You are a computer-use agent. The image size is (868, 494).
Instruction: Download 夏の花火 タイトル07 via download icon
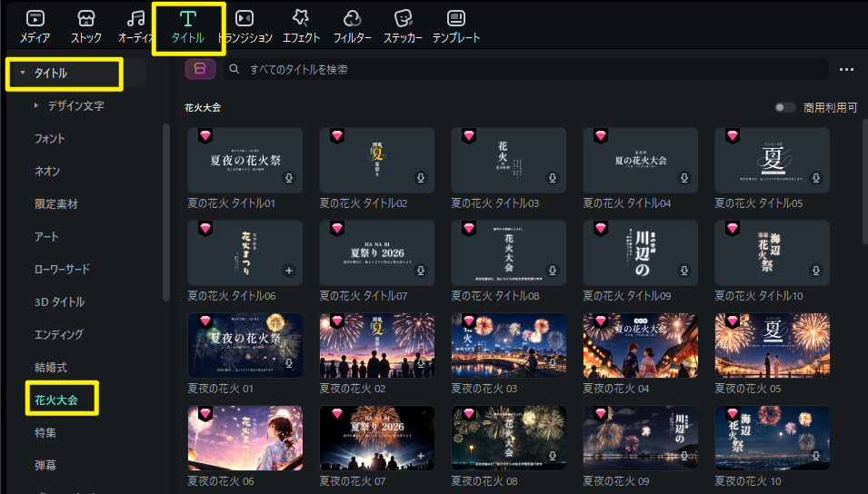point(421,271)
